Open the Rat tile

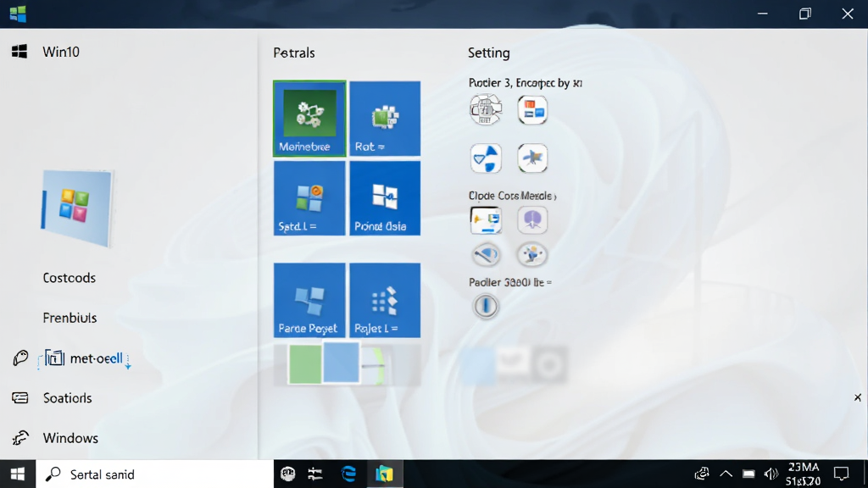coord(385,119)
